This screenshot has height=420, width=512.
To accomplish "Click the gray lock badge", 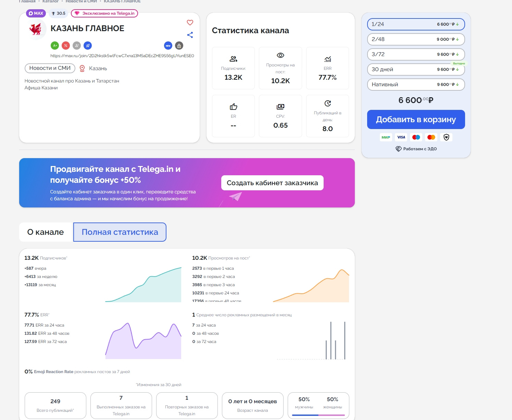I will tap(179, 46).
